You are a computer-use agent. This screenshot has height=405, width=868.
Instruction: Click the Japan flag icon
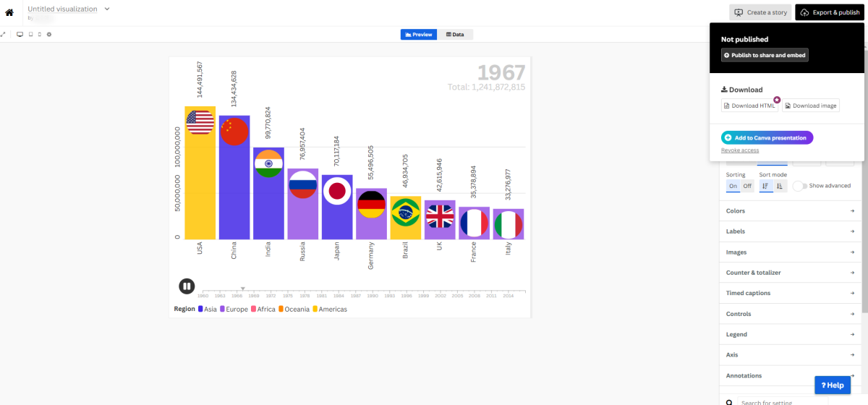point(337,191)
